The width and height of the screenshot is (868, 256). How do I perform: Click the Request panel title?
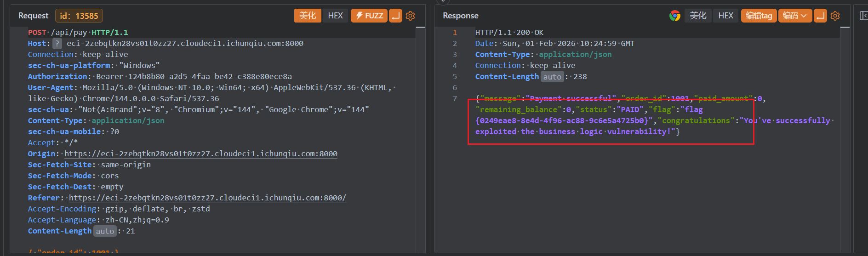tap(33, 16)
